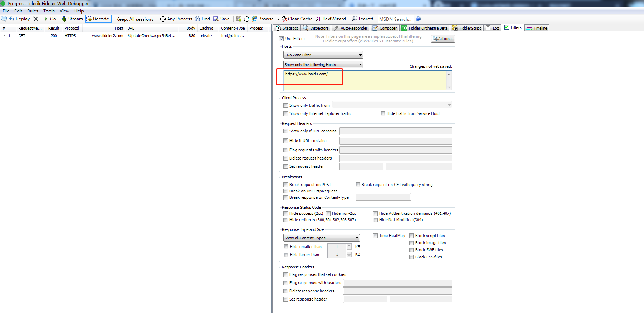644x313 pixels.
Task: Open the client process traffic dropdown
Action: (392, 105)
